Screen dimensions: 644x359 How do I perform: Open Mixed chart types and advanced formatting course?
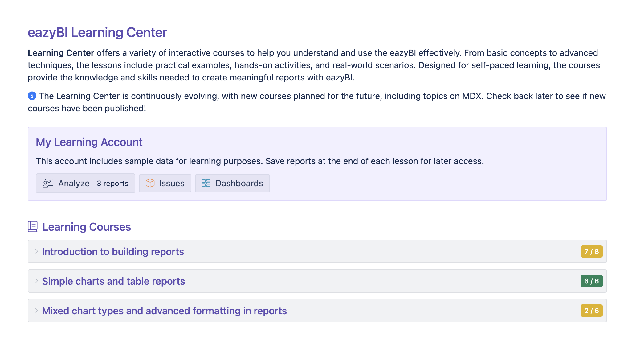164,311
